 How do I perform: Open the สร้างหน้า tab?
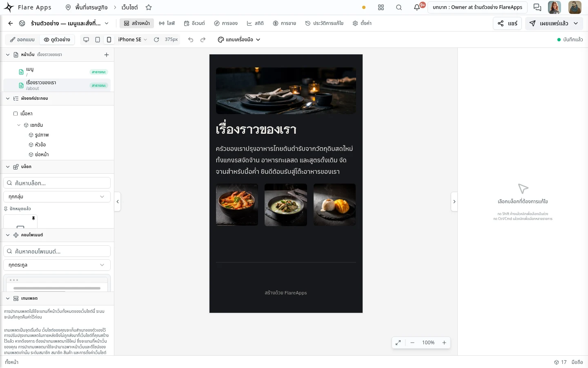coord(137,23)
